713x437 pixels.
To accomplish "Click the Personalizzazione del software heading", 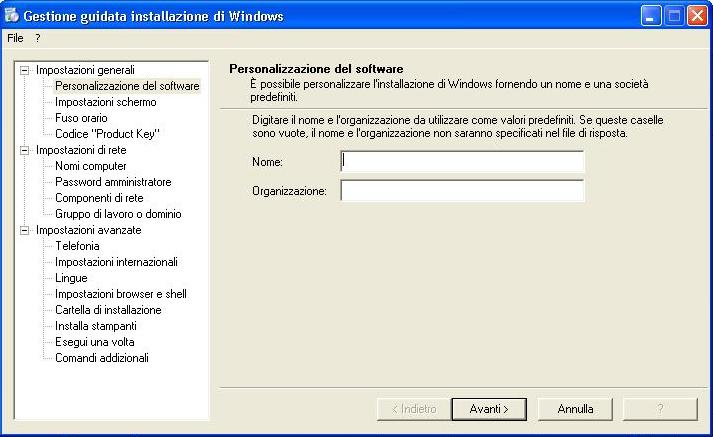I will (x=316, y=69).
